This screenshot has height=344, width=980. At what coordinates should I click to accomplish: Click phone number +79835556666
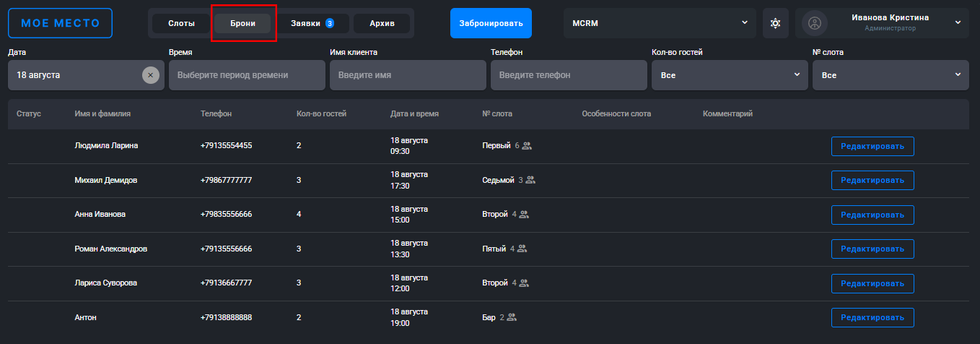(226, 214)
